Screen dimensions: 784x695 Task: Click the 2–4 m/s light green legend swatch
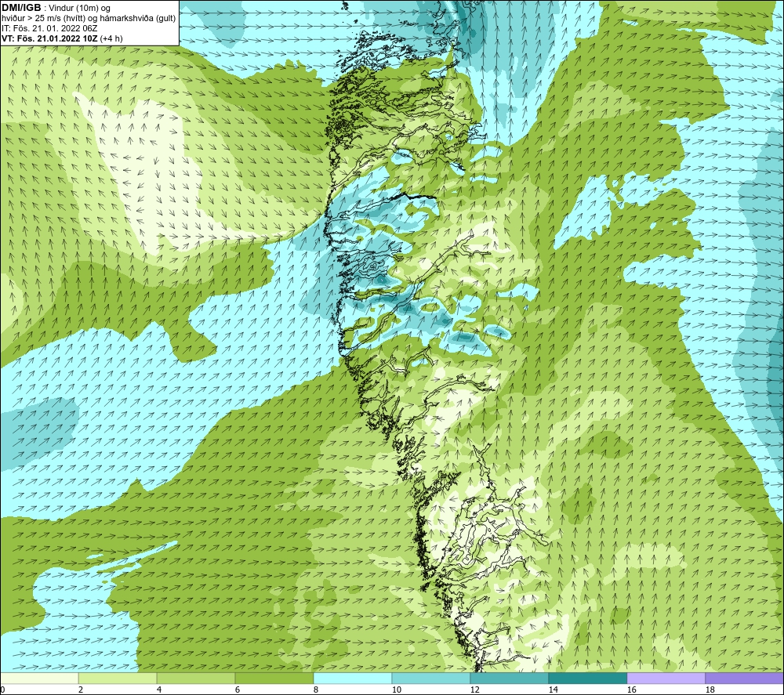pyautogui.click(x=118, y=678)
